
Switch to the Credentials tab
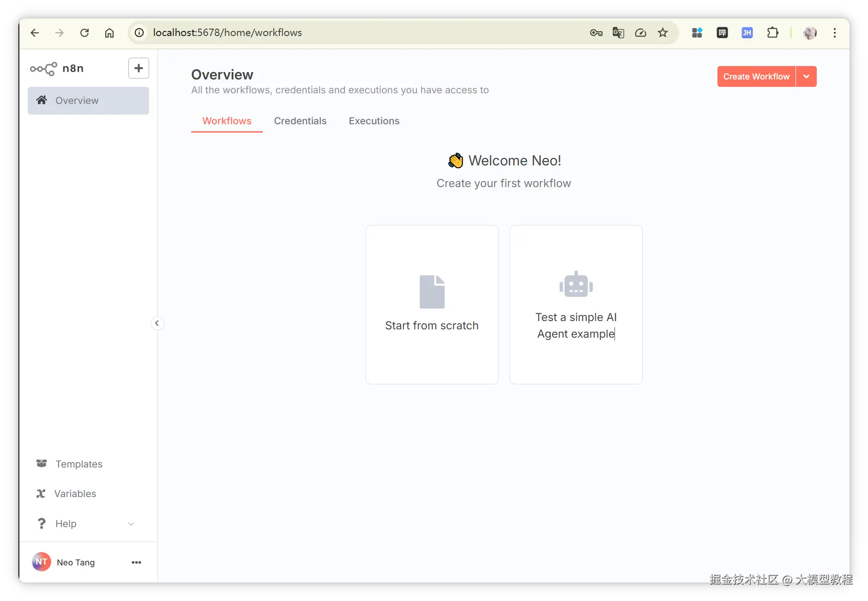[300, 121]
